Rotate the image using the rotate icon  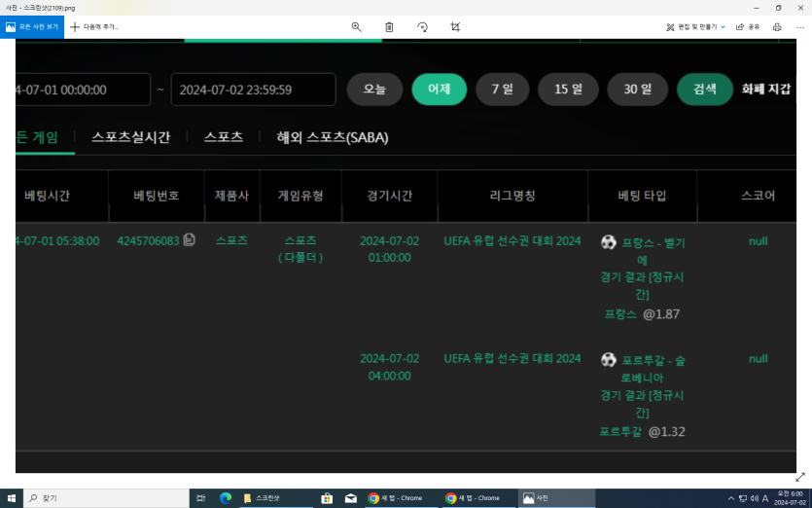click(422, 27)
